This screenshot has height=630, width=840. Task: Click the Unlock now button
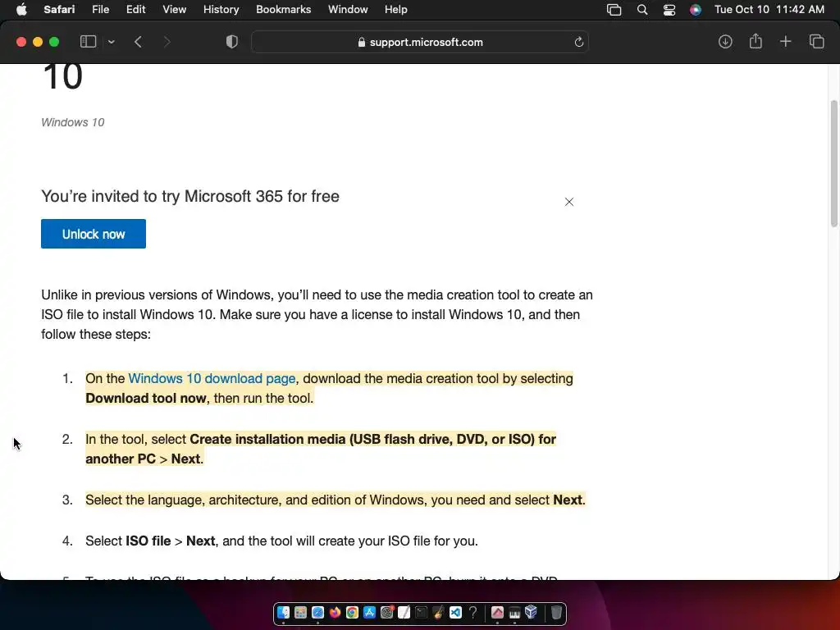tap(94, 234)
